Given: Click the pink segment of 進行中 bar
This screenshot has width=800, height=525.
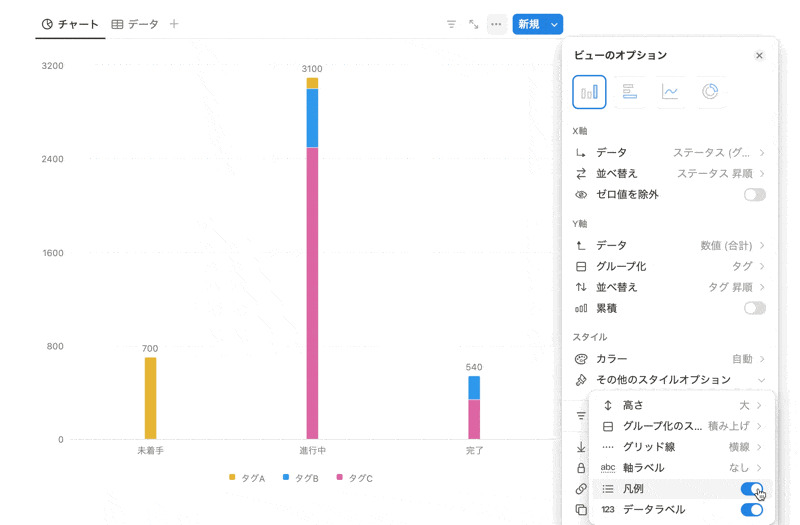Looking at the screenshot, I should pos(312,293).
